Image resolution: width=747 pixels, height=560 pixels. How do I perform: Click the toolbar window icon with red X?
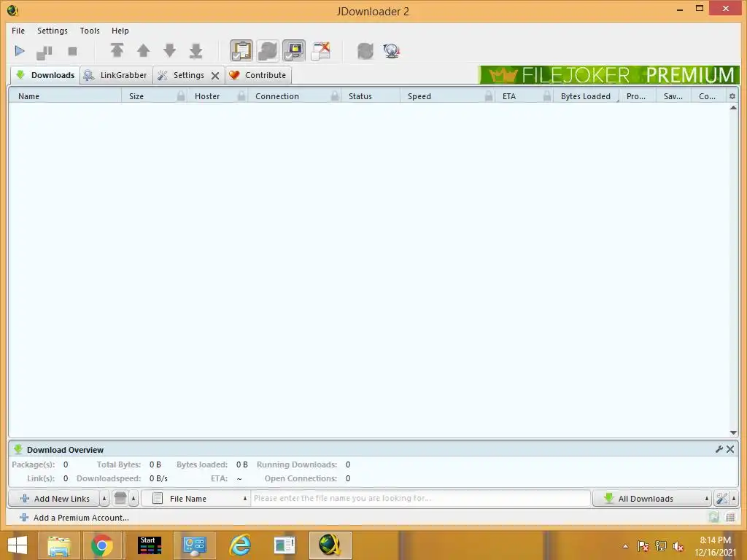(321, 50)
